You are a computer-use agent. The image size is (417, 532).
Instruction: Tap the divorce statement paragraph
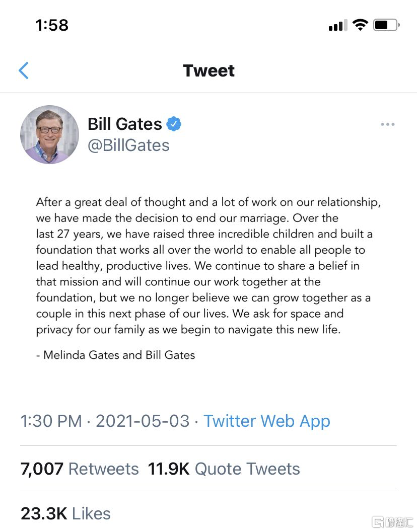coord(208,266)
